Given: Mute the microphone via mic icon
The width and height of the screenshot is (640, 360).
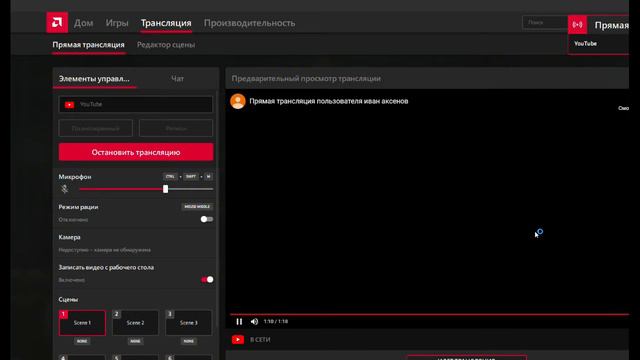Looking at the screenshot, I should pyautogui.click(x=64, y=189).
